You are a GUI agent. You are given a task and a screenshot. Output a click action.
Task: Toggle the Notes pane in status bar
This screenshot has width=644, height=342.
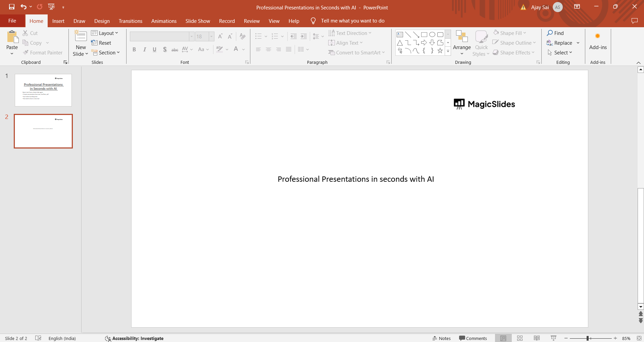[x=441, y=338]
